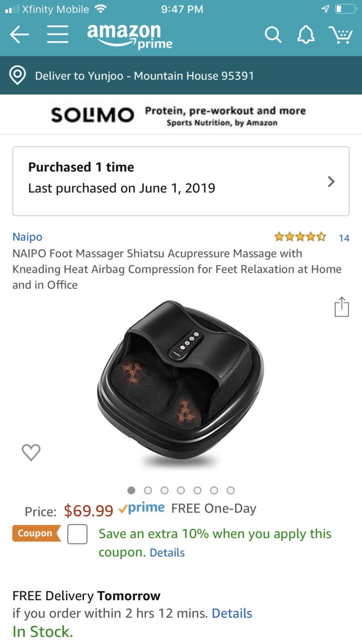Open delivery Details link
Viewport: 362px width, 644px height.
click(232, 613)
